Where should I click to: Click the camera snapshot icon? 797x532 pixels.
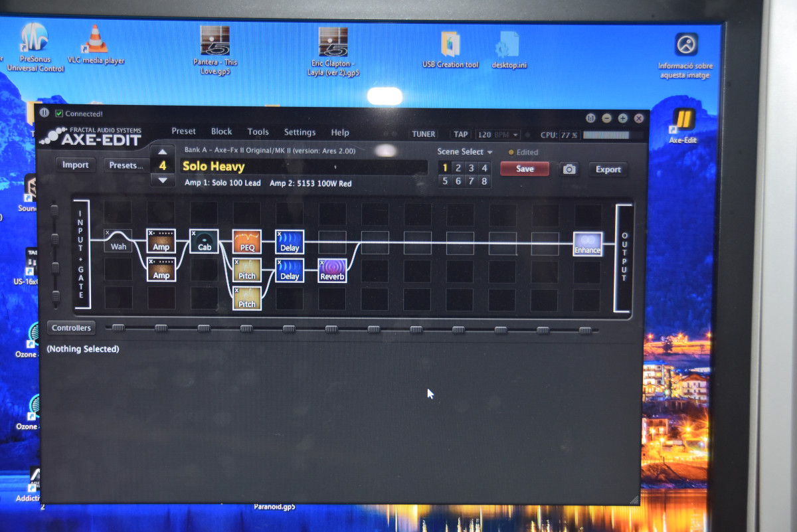(x=569, y=169)
